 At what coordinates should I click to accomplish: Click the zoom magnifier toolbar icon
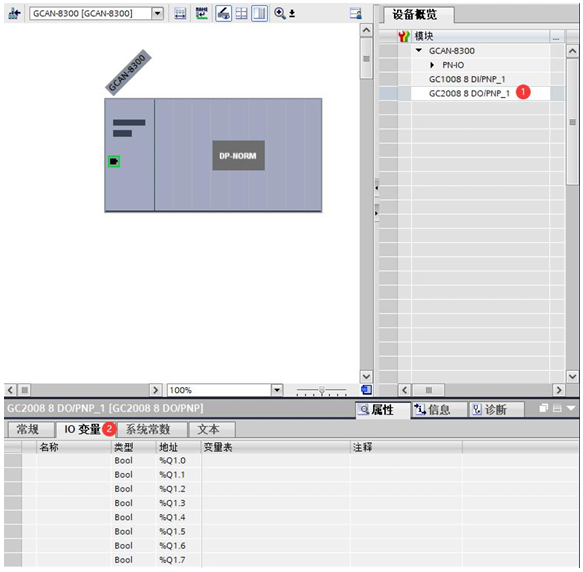pyautogui.click(x=280, y=14)
